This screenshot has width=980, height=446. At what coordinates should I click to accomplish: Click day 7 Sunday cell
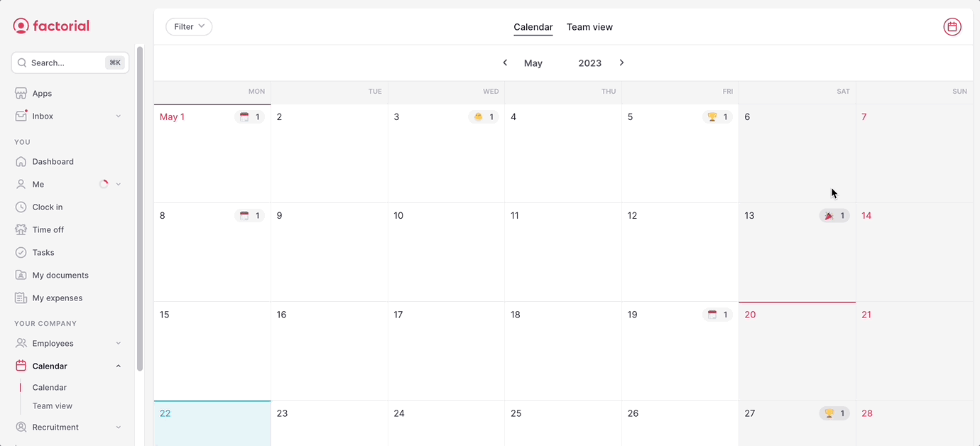click(x=915, y=153)
